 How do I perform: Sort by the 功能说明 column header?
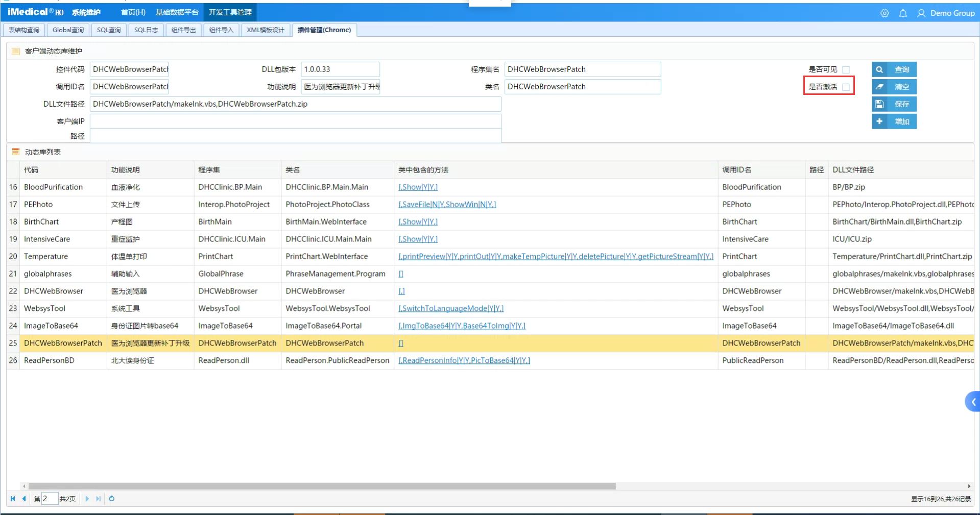(150, 170)
